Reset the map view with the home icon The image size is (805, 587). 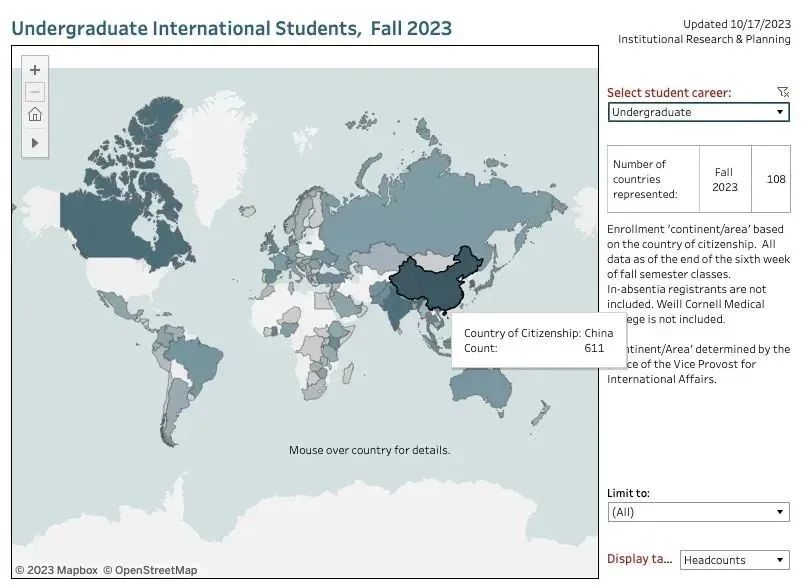coord(34,114)
